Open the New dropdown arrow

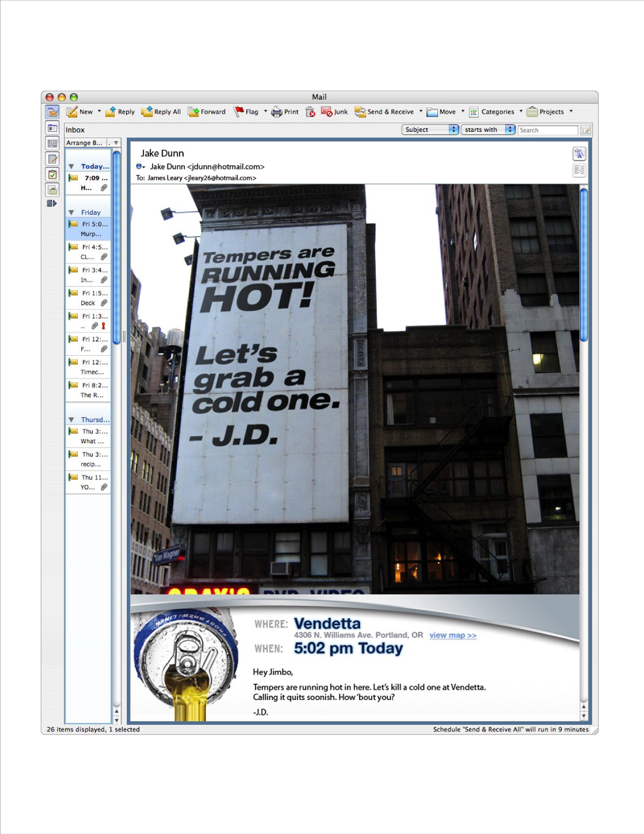point(99,111)
